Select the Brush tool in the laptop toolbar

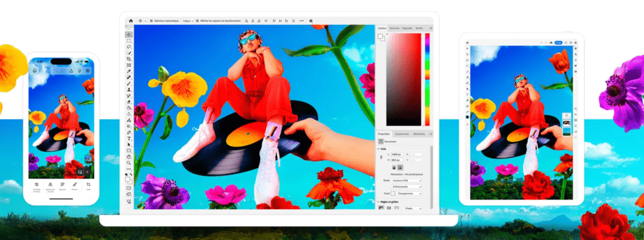129,84
